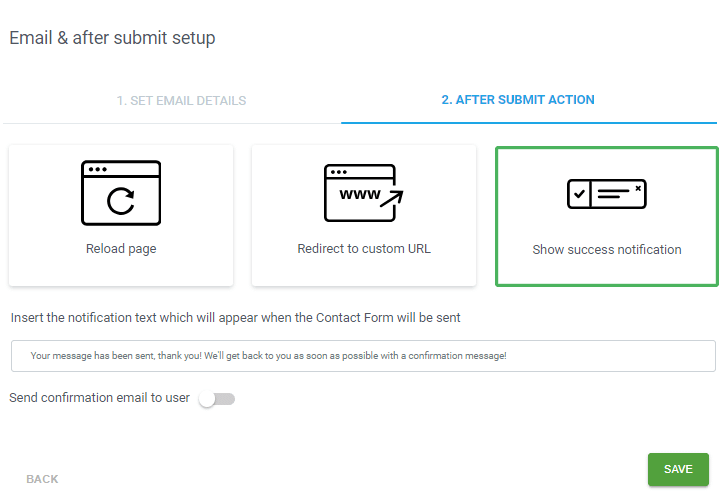This screenshot has height=501, width=722.
Task: Open the After Submit Action tab
Action: point(518,100)
